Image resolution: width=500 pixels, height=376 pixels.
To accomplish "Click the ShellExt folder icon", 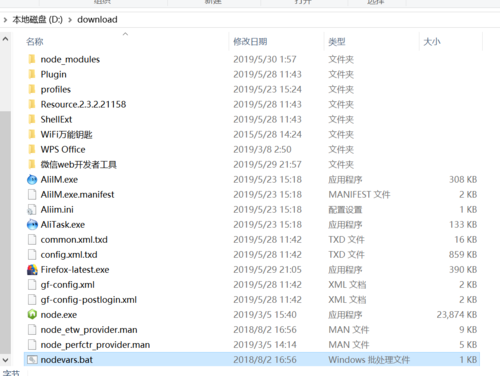I will (32, 119).
